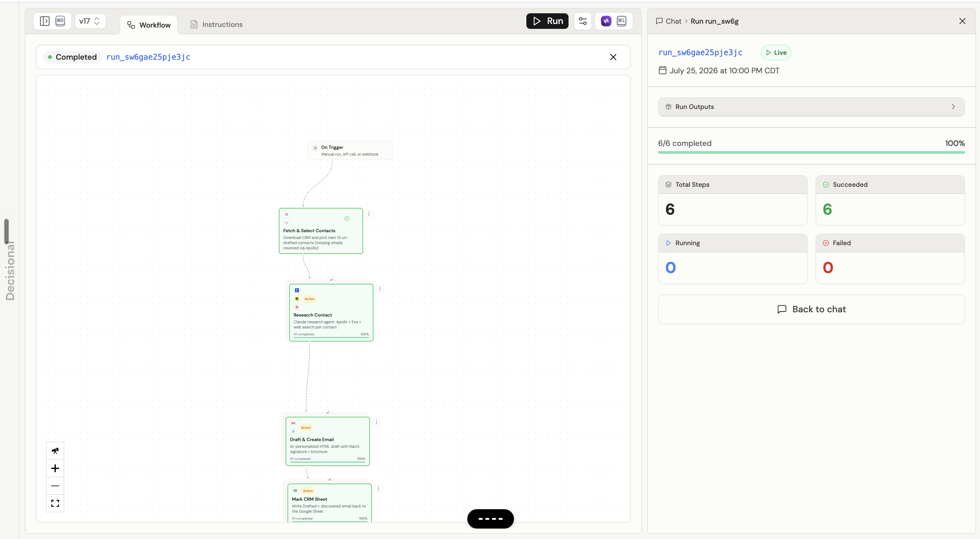Click the Action badge on Mark CRM Sheet
Screen dimensions: 980x539
click(308, 491)
